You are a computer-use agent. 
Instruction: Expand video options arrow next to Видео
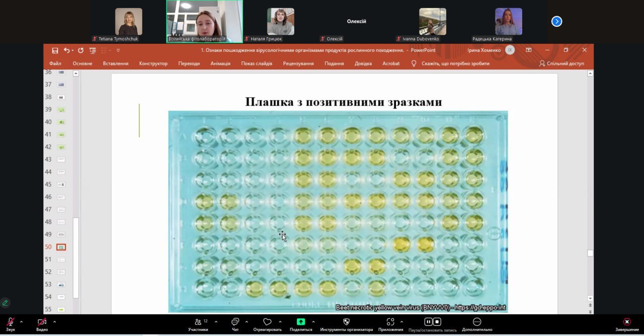point(54,321)
